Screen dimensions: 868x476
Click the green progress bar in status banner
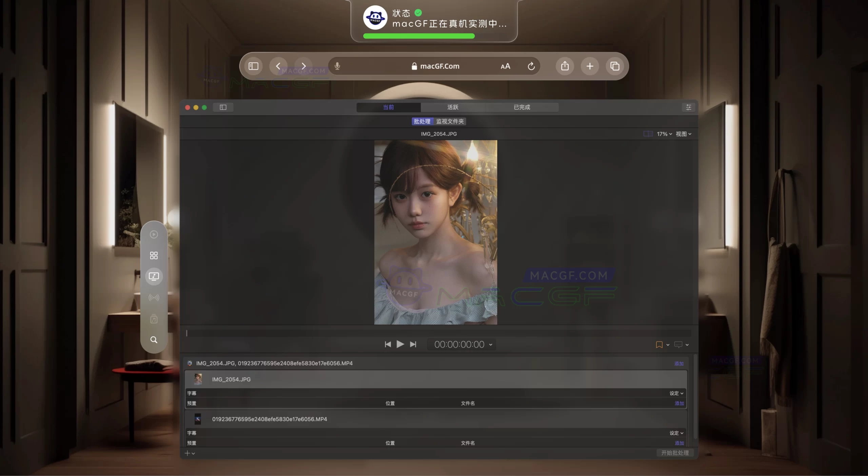coord(418,36)
